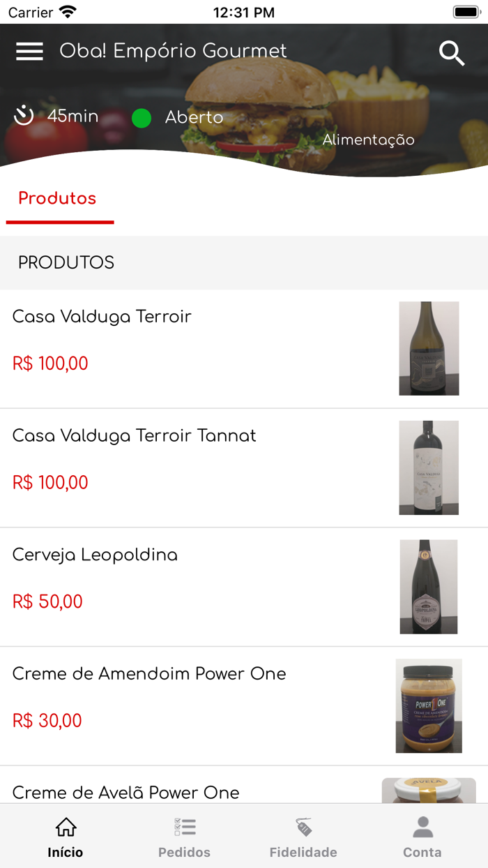488x868 pixels.
Task: Open the hamburger navigation menu
Action: click(29, 51)
